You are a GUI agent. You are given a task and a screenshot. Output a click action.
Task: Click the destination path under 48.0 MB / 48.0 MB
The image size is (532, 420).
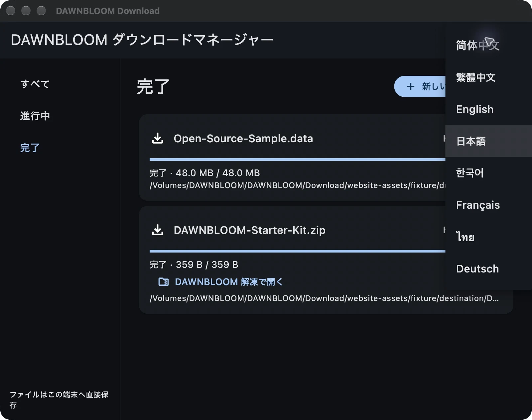click(298, 185)
